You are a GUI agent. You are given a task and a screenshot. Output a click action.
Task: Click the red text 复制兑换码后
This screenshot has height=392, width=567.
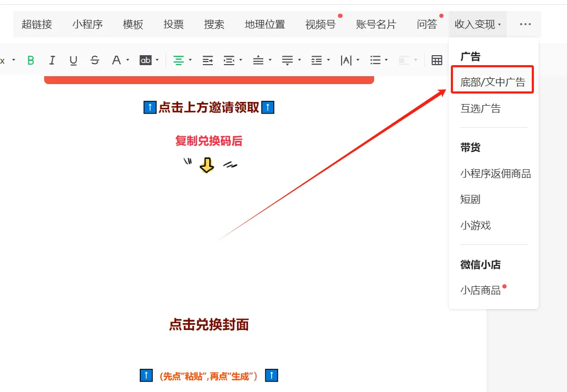pyautogui.click(x=209, y=141)
